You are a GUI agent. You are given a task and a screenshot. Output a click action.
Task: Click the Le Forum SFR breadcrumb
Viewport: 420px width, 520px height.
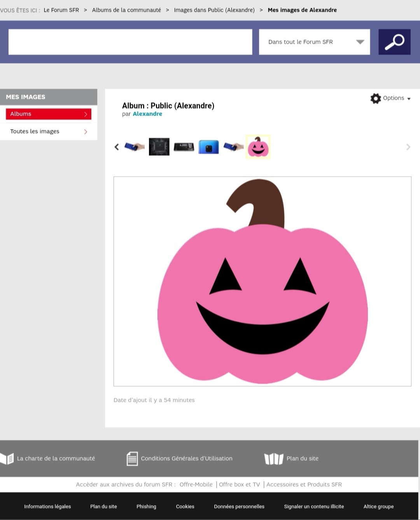[61, 10]
